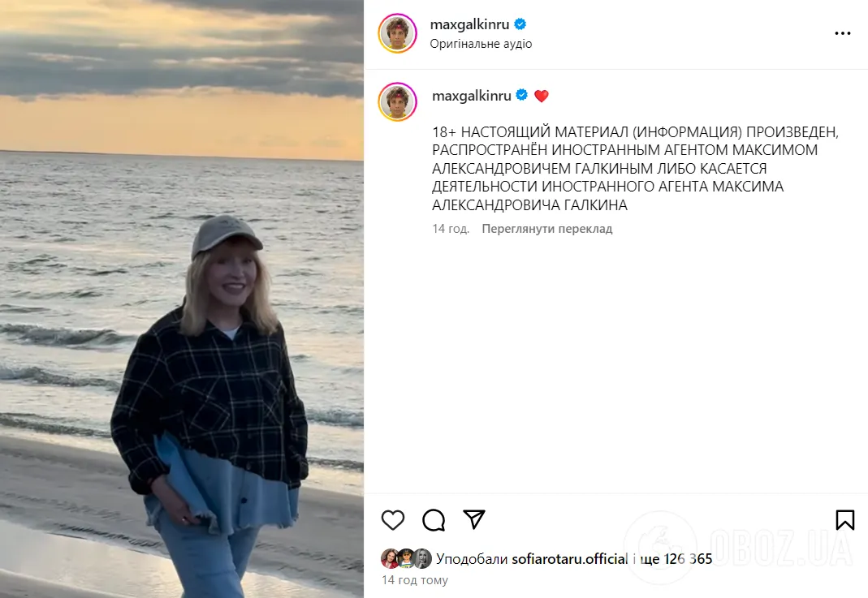Open comments via speech bubble icon
This screenshot has height=598, width=868.
click(434, 519)
